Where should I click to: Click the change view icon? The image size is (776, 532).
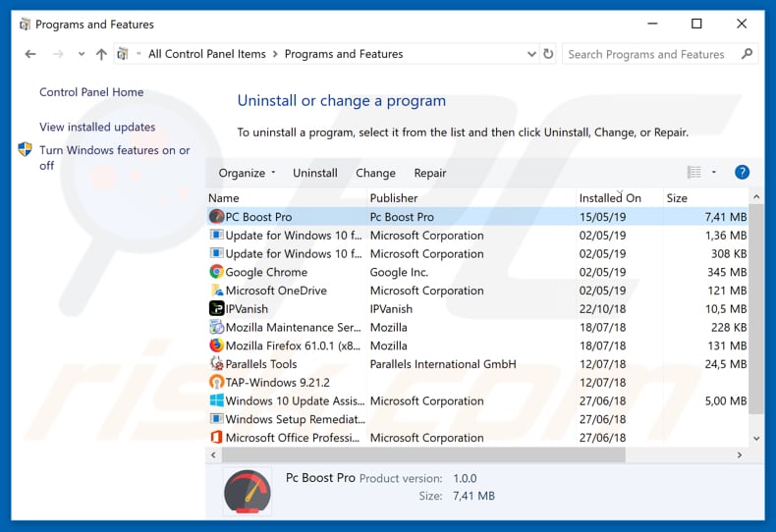[693, 173]
